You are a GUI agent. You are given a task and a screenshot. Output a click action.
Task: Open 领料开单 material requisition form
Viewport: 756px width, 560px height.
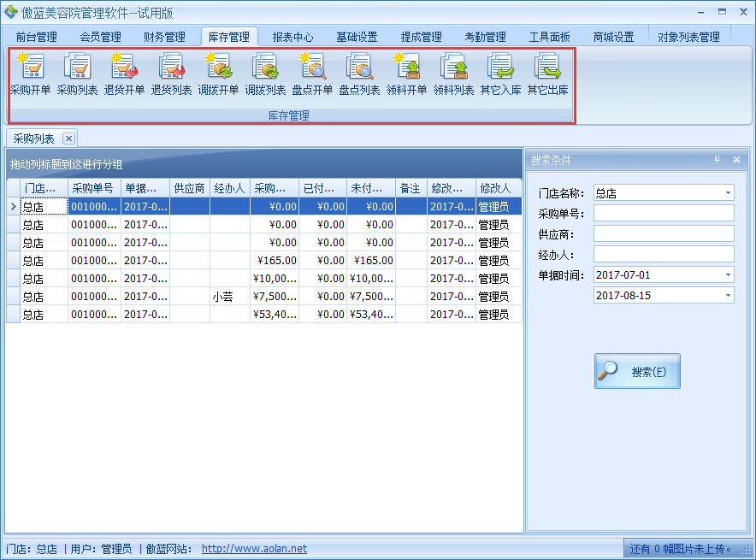pos(407,73)
